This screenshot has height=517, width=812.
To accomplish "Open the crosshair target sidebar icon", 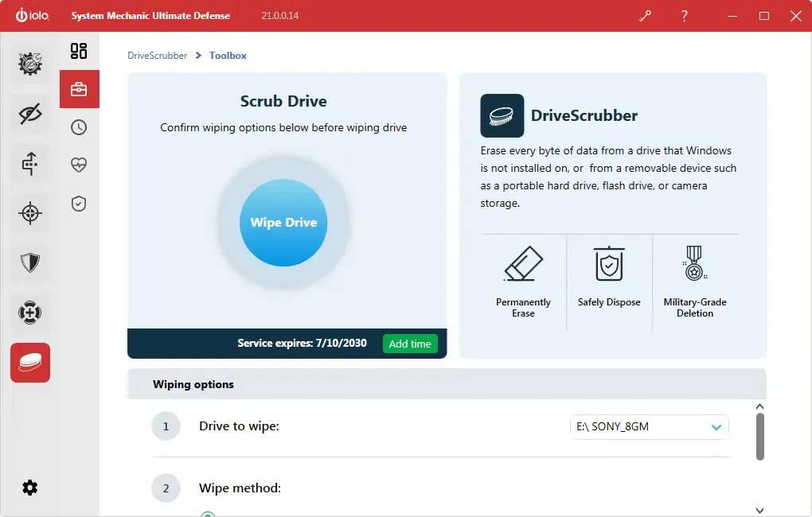I will click(30, 213).
